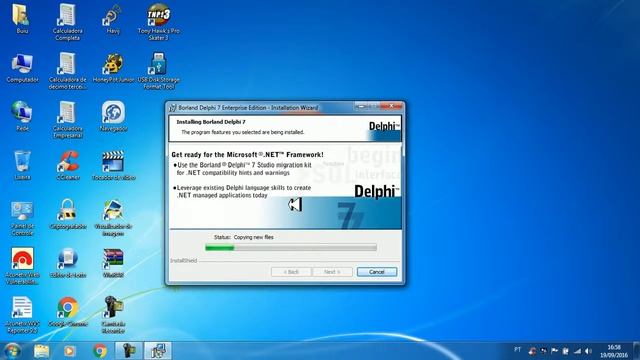Open the Havij desktop shortcut
Viewport: 640px width, 360px height.
coord(113,20)
